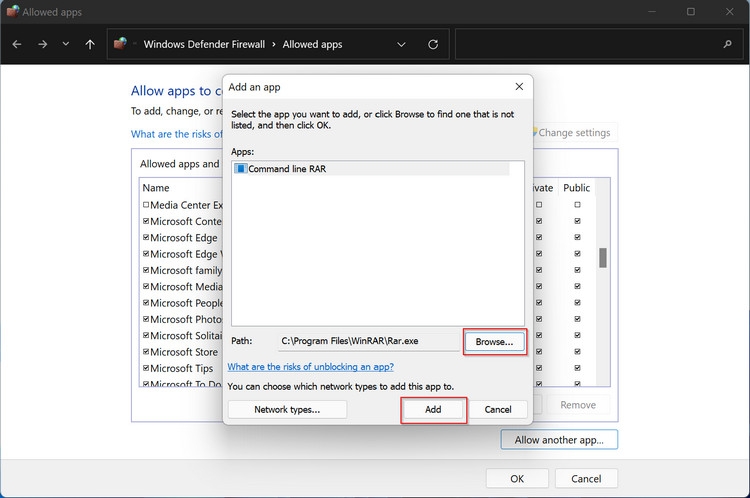Viewport: 750px width, 498px height.
Task: Select Command line RAR in Apps list
Action: click(x=371, y=169)
